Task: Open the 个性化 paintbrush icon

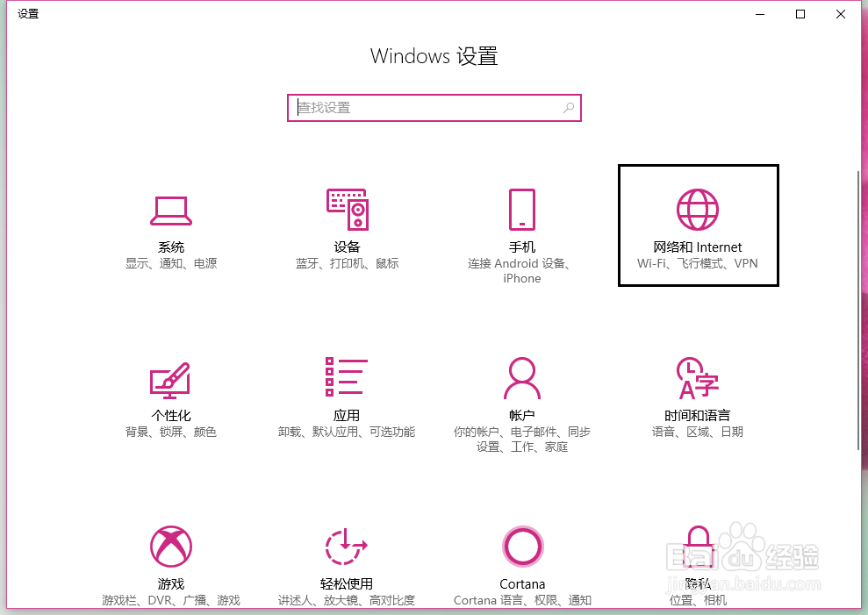Action: click(170, 380)
